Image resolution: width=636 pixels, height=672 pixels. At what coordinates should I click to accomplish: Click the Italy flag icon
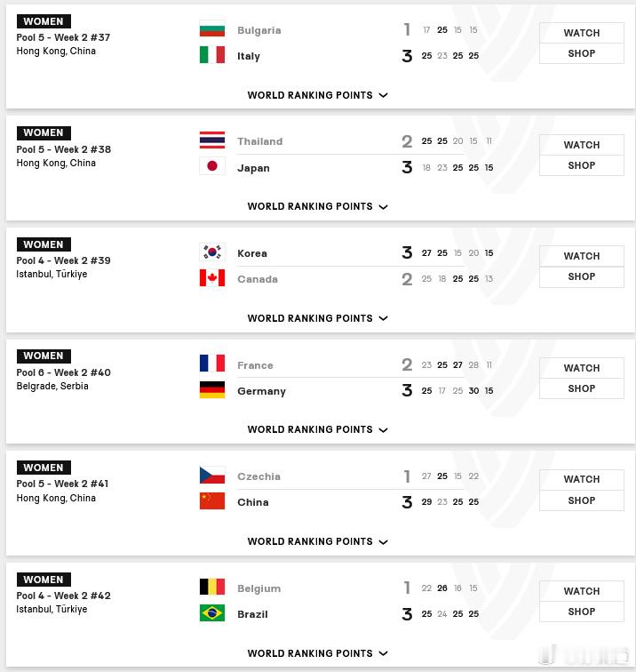(212, 55)
